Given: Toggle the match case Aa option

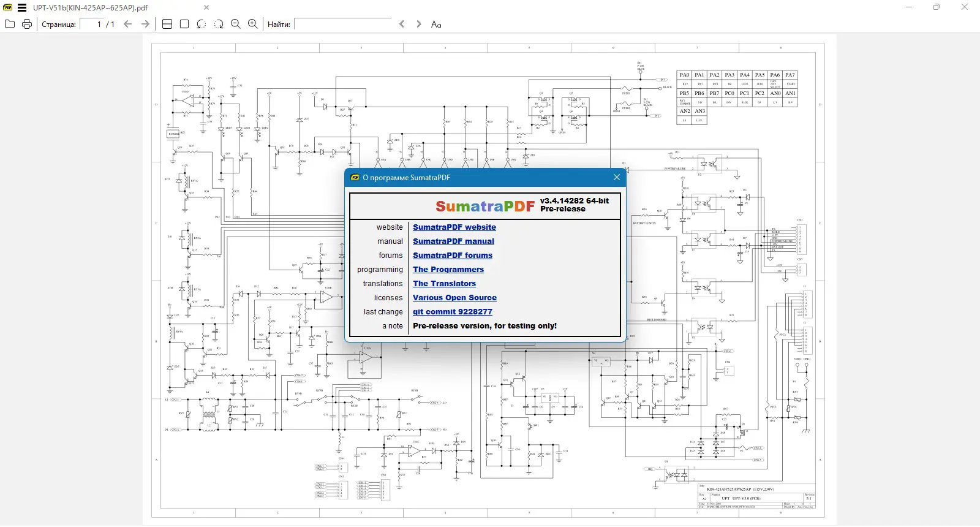Looking at the screenshot, I should tap(436, 24).
